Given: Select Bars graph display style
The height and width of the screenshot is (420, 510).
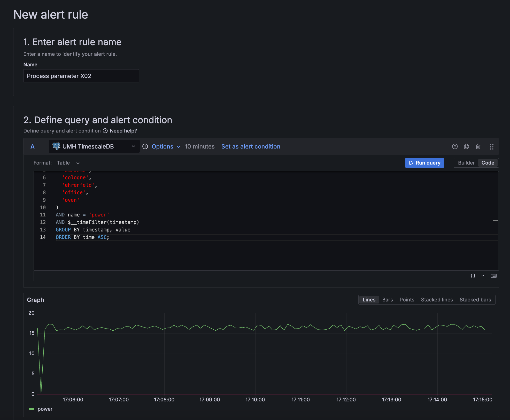Looking at the screenshot, I should 387,300.
